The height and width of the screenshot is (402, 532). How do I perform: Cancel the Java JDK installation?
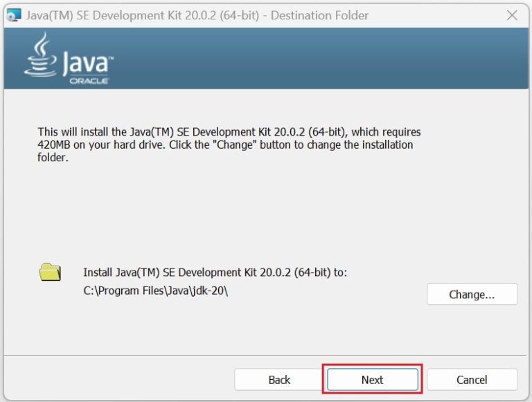pos(472,379)
